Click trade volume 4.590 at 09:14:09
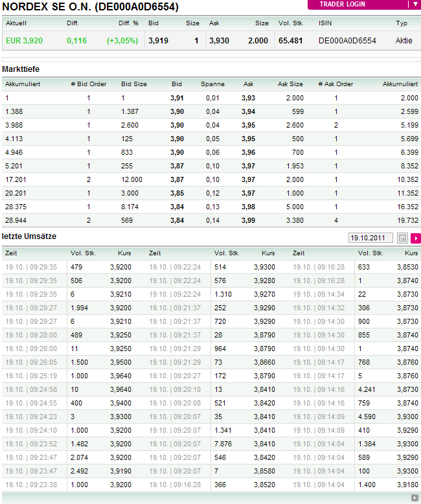This screenshot has width=421, height=504. [x=367, y=417]
